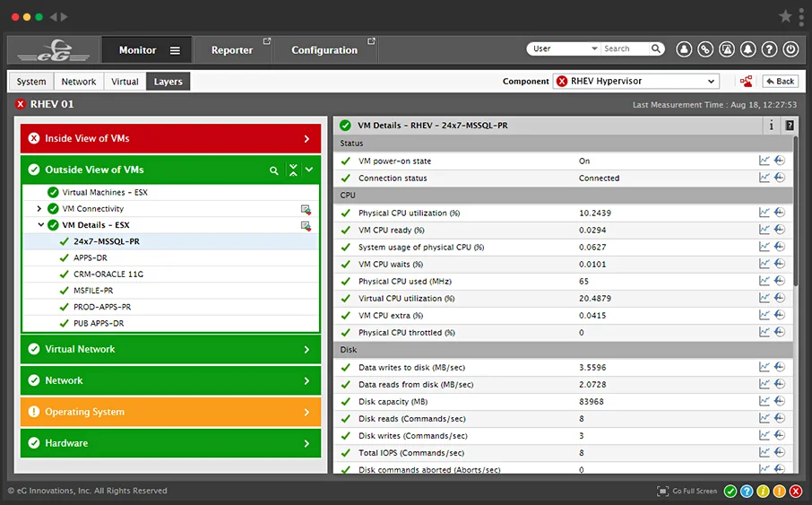Switch to the Configuration module
Image resolution: width=812 pixels, height=505 pixels.
(324, 50)
